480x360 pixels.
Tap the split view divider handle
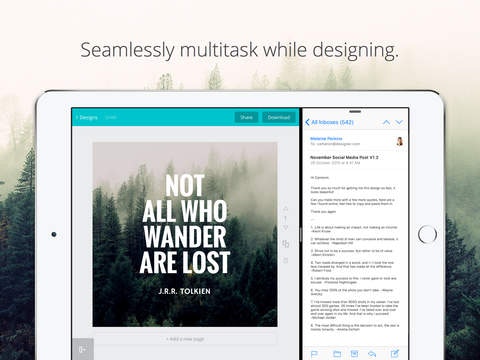301,235
